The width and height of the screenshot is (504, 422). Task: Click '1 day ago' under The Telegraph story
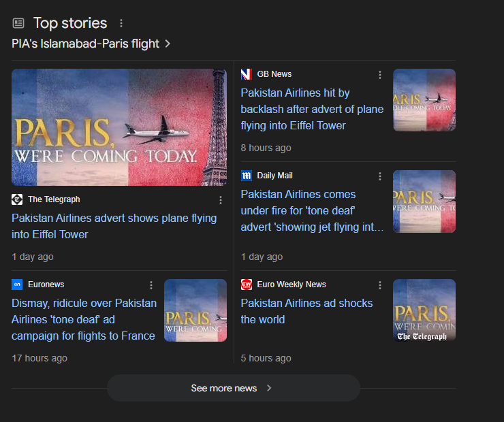click(x=33, y=257)
